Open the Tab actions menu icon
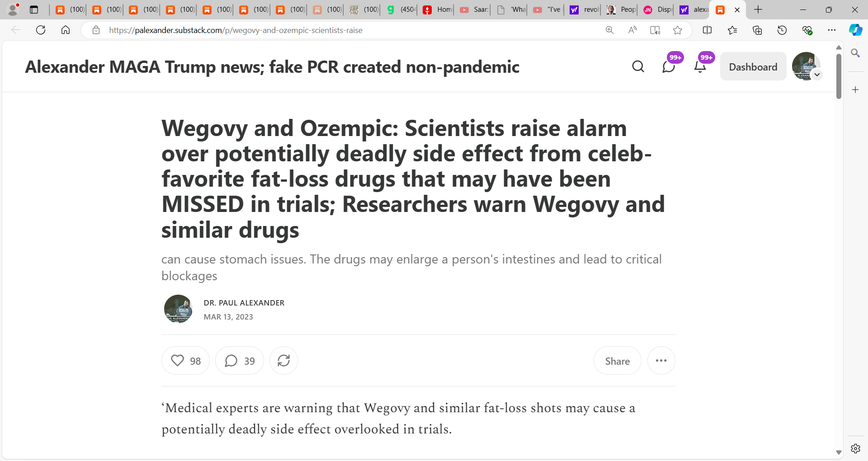The image size is (868, 461). (34, 9)
